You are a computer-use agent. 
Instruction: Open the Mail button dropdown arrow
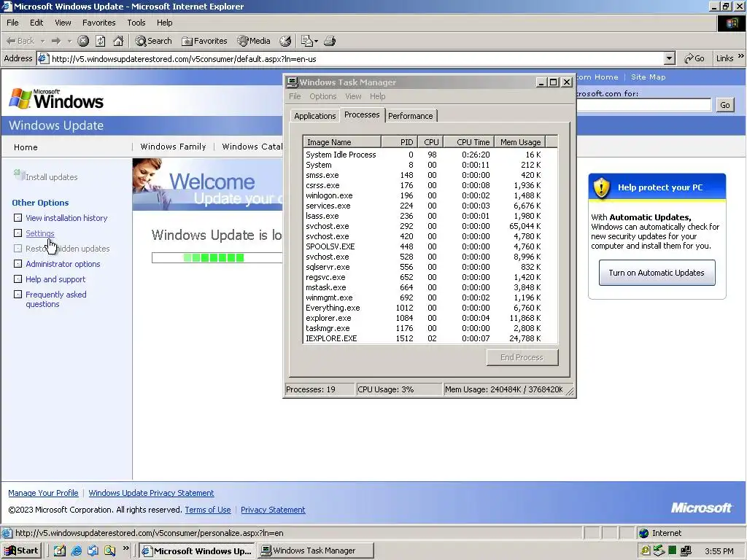point(316,41)
